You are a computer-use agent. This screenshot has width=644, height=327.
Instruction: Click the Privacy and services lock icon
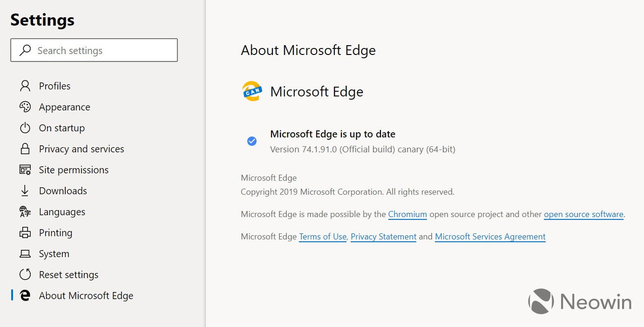coord(24,149)
